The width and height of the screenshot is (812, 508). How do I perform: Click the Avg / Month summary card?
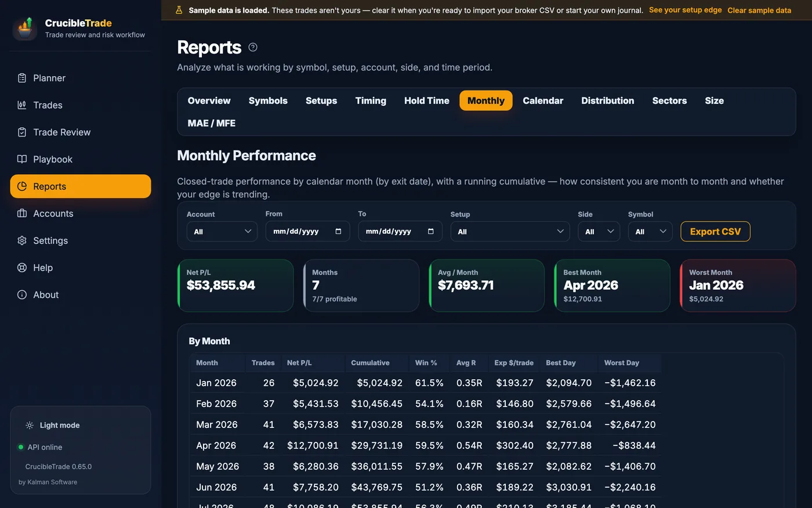click(487, 286)
